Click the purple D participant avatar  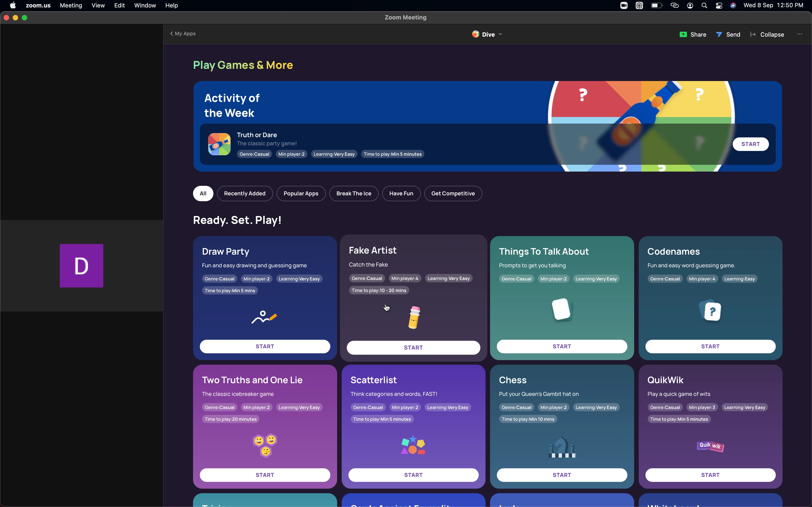pyautogui.click(x=82, y=265)
